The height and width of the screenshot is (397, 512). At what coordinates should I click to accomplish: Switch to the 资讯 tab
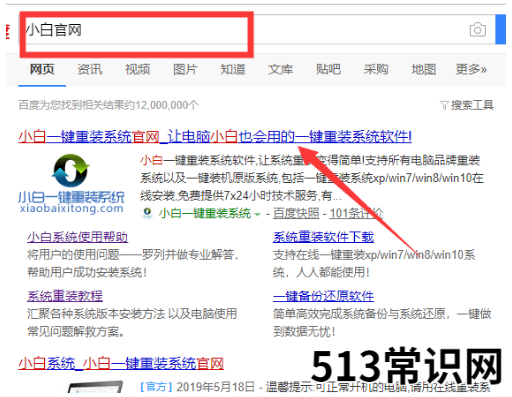tap(90, 69)
